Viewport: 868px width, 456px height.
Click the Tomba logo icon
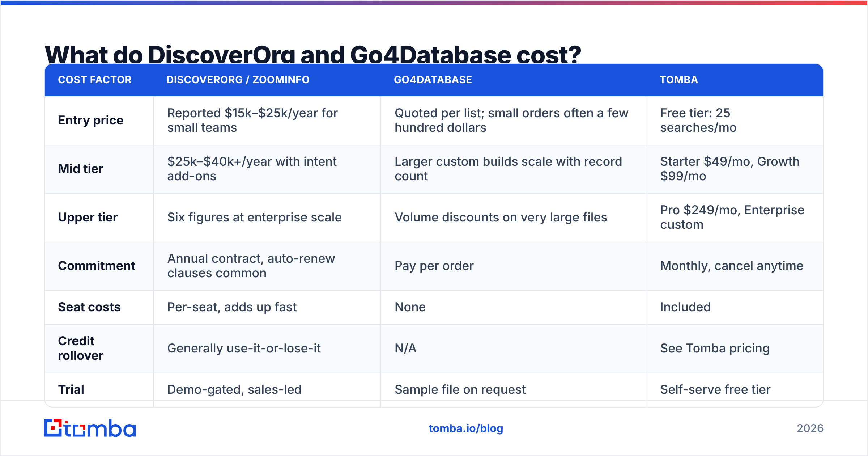90,428
